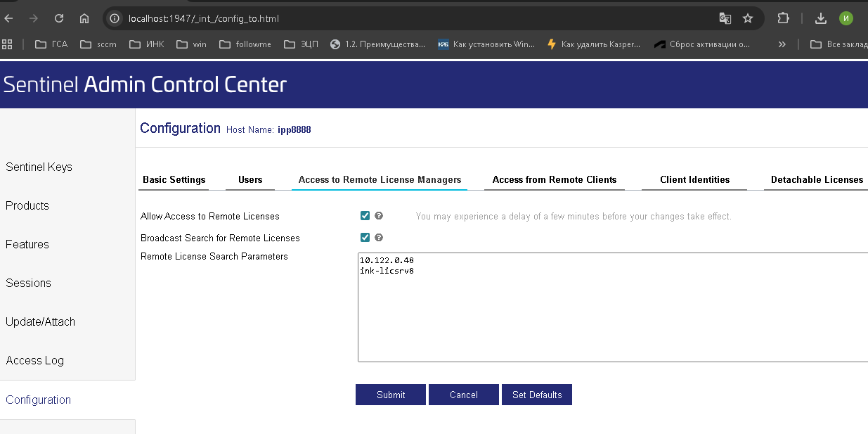Switch to the Users tab
The width and height of the screenshot is (868, 434).
[x=250, y=180]
